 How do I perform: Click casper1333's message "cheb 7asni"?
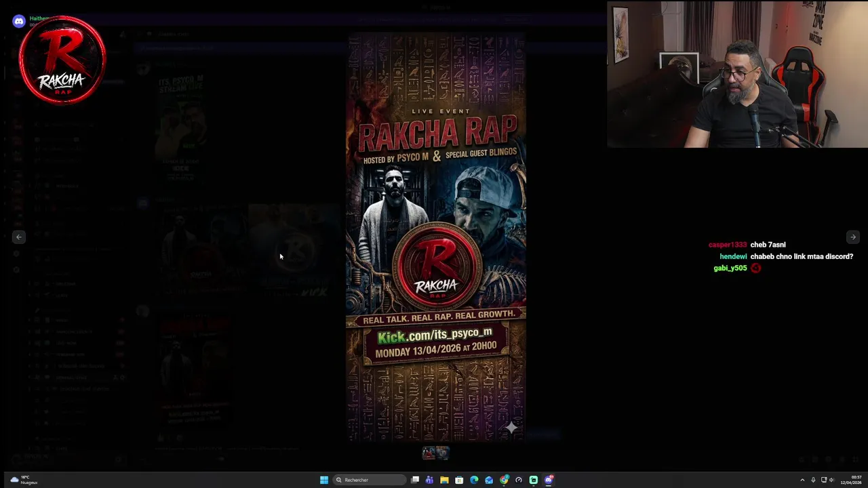click(768, 245)
